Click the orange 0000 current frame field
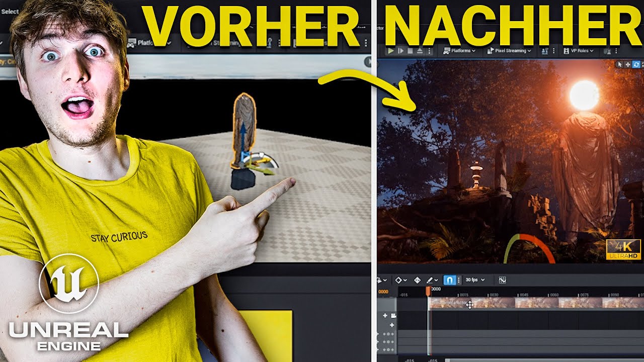Viewport: 644px width, 362px height. [x=383, y=292]
